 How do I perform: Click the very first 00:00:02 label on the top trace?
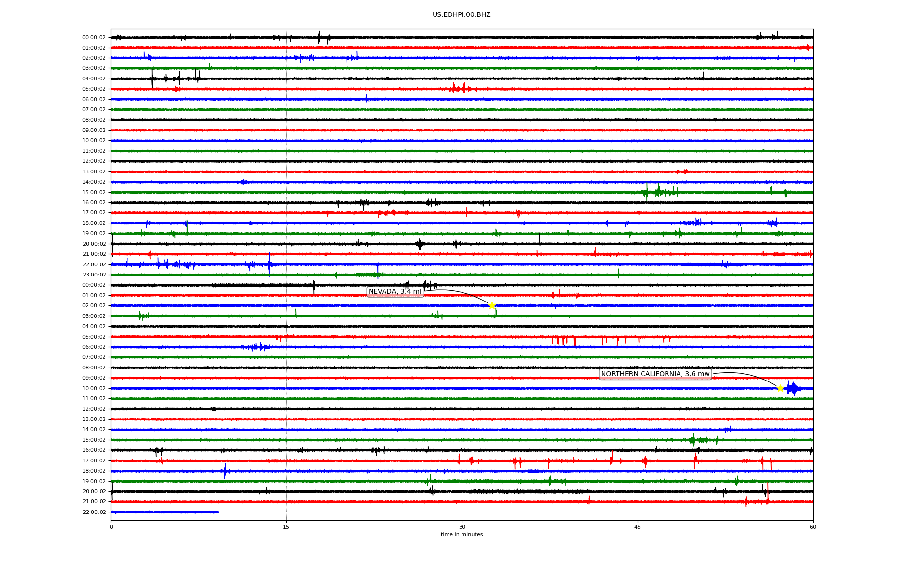94,38
